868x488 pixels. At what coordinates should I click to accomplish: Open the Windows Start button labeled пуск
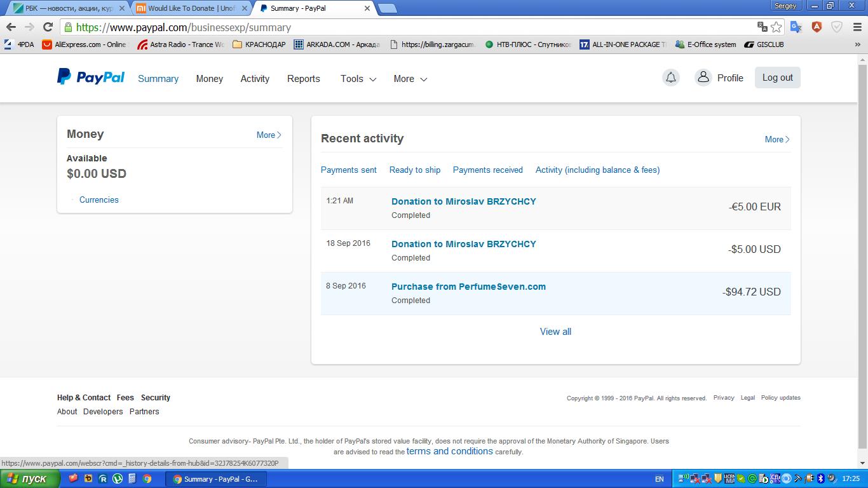point(30,478)
